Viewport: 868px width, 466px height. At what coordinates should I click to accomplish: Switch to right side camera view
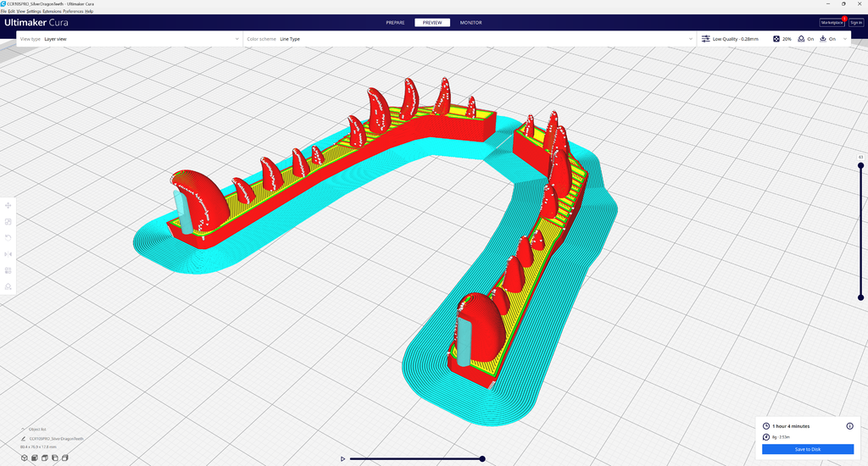tap(64, 458)
